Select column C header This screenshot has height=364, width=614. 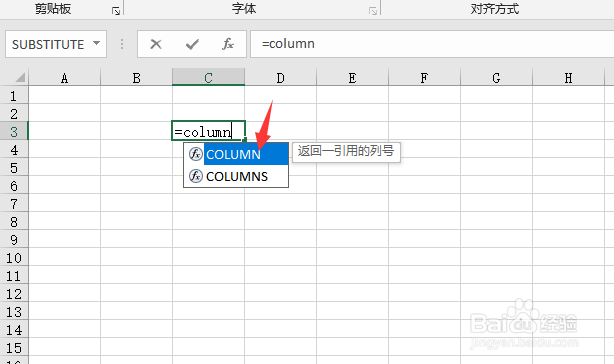208,77
